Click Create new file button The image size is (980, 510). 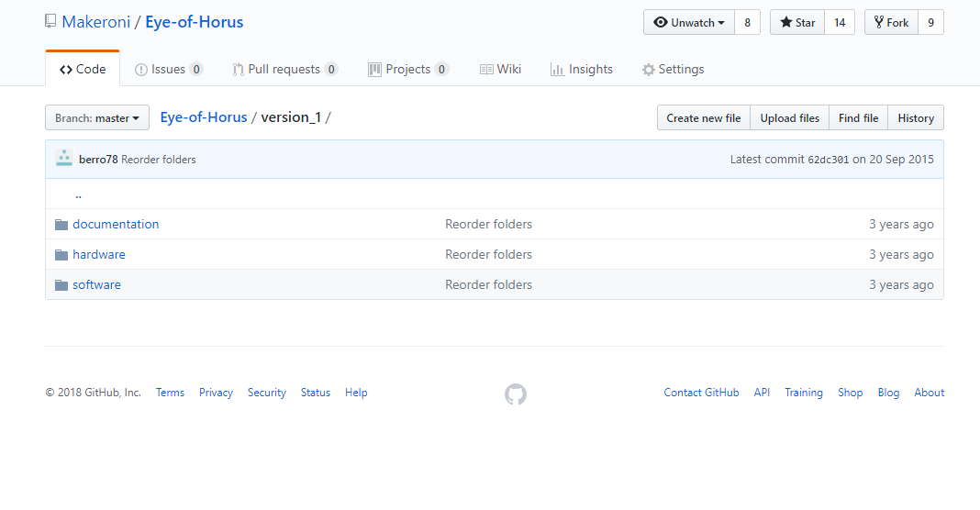tap(704, 117)
